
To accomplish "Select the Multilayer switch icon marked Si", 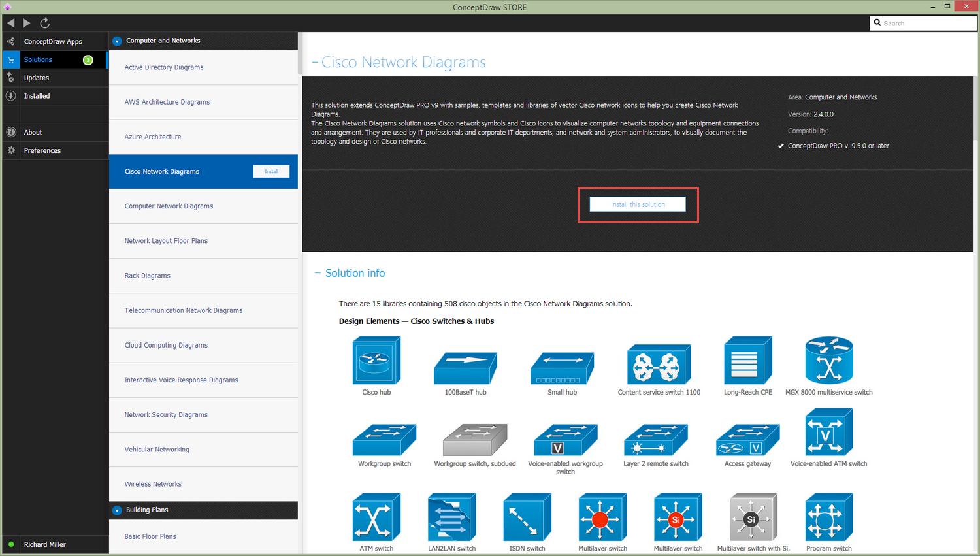I will click(x=678, y=517).
